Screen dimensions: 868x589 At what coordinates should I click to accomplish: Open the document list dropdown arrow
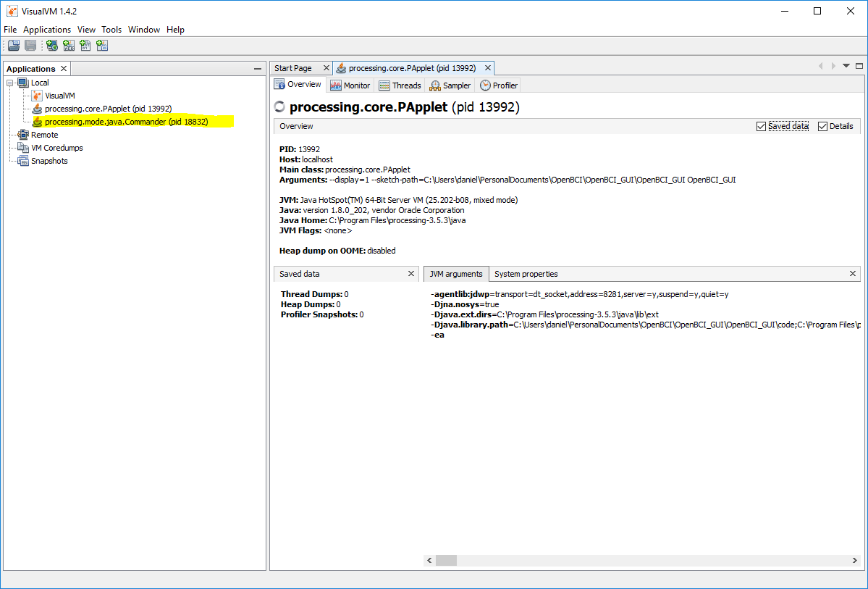pos(846,66)
